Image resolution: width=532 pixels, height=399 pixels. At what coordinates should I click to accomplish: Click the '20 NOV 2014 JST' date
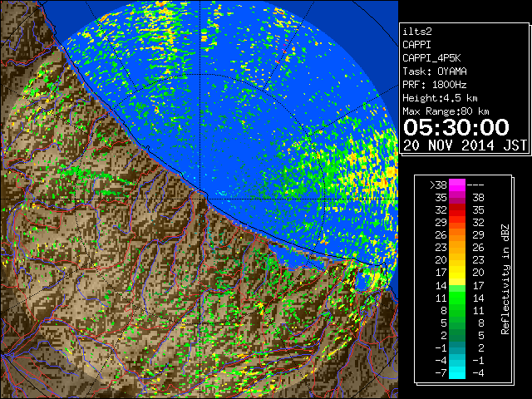(465, 145)
